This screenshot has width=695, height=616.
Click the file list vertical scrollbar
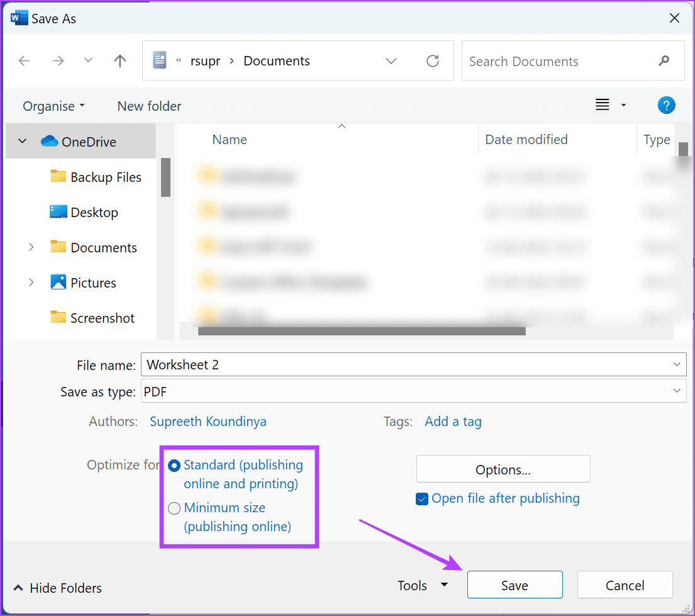683,149
